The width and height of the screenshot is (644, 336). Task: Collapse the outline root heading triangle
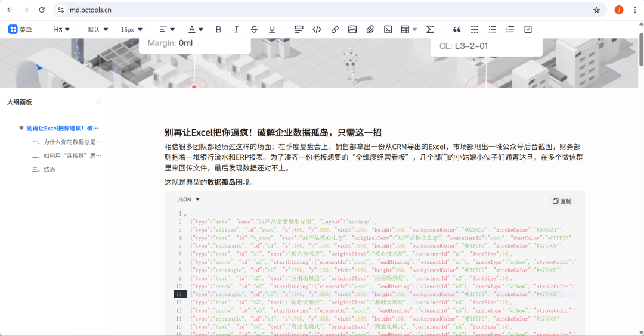pos(21,129)
